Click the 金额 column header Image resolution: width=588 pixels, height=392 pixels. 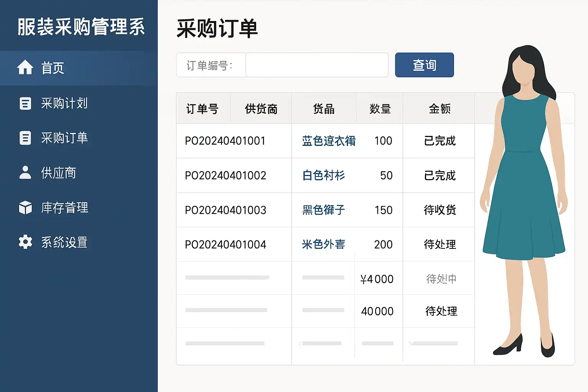(x=439, y=109)
